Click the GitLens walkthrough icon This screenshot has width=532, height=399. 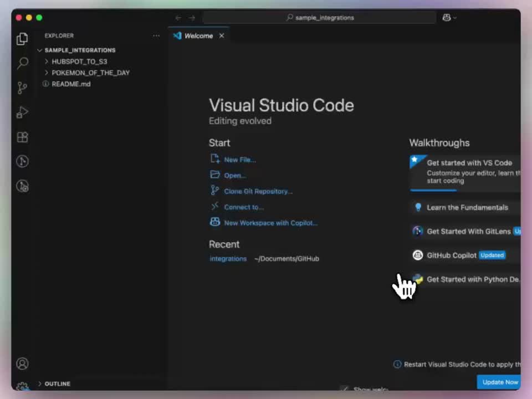coord(418,231)
